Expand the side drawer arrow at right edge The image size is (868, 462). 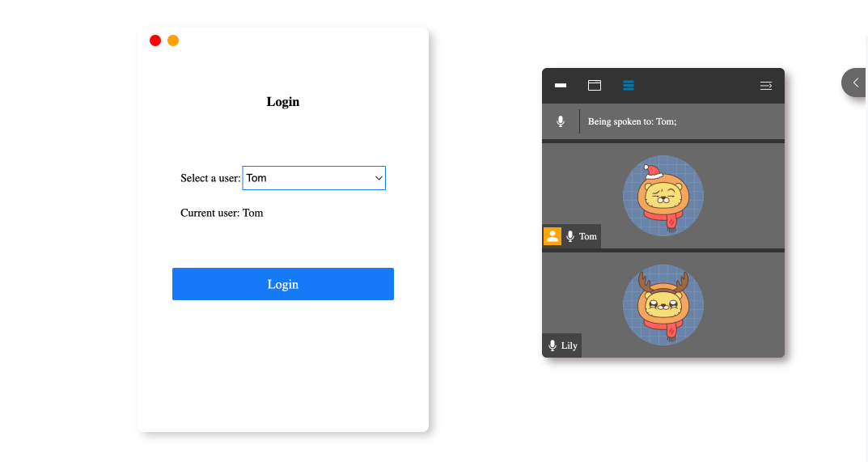pos(855,83)
